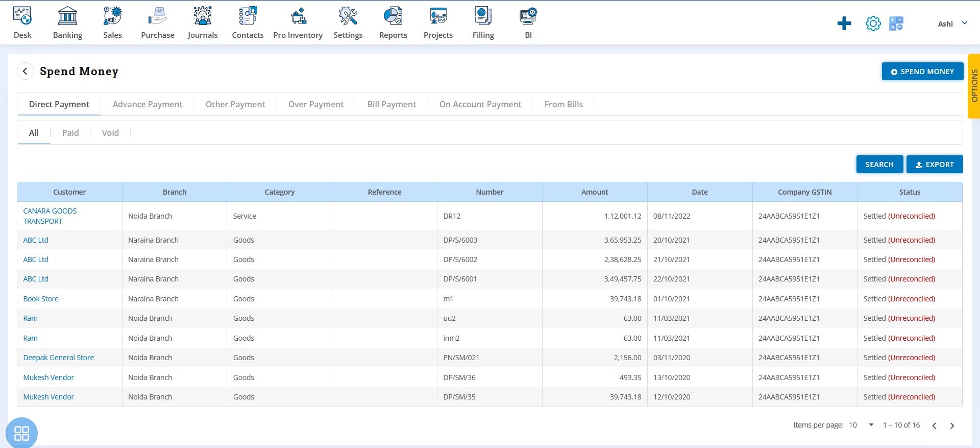
Task: Open the Journals module icon
Action: pos(203,16)
